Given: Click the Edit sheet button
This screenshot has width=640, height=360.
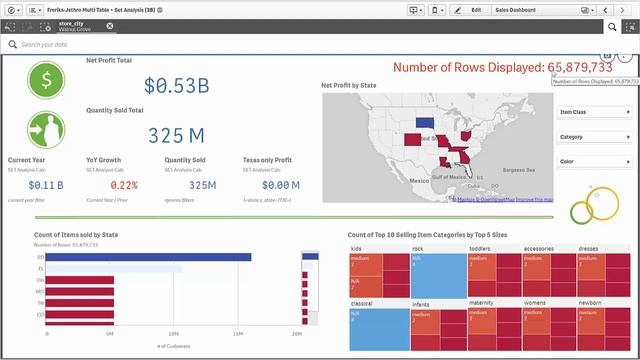Looking at the screenshot, I should (470, 10).
